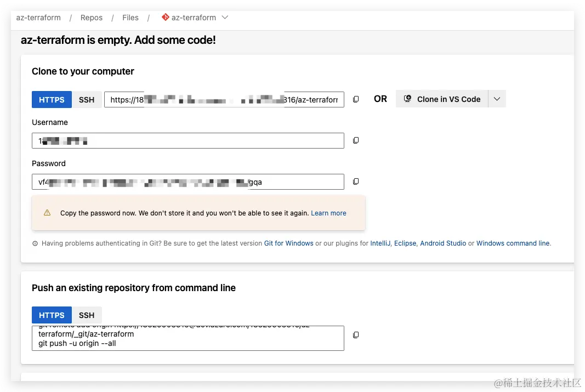Copy the push commands to clipboard
Screen dimensions: 585x392
356,335
